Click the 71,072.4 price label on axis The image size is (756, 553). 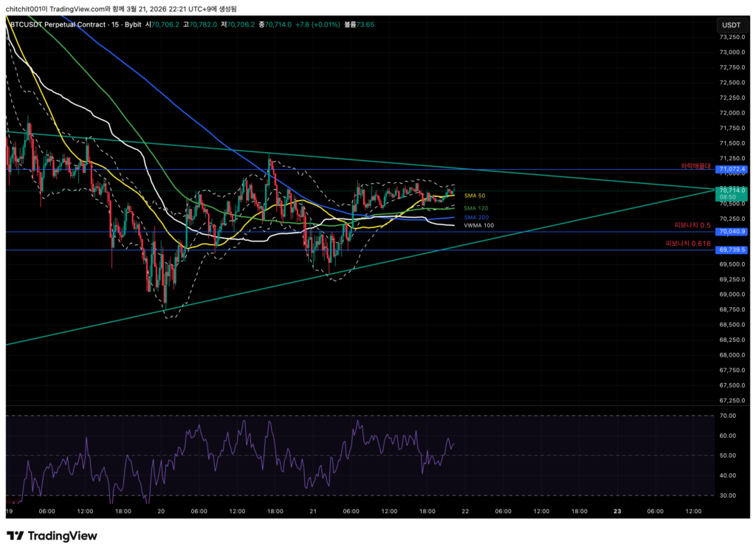pos(732,170)
